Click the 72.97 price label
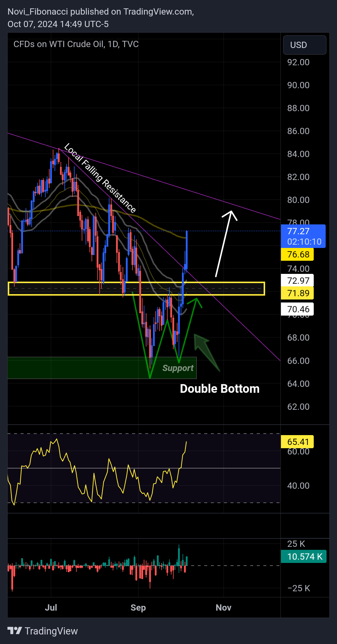 point(297,280)
